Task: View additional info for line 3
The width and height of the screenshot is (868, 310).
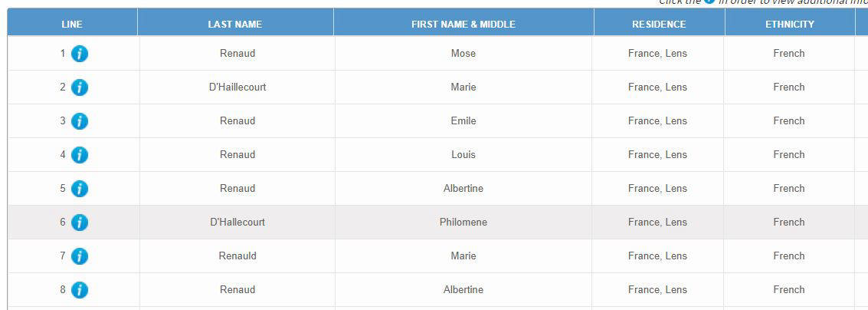Action: tap(80, 121)
